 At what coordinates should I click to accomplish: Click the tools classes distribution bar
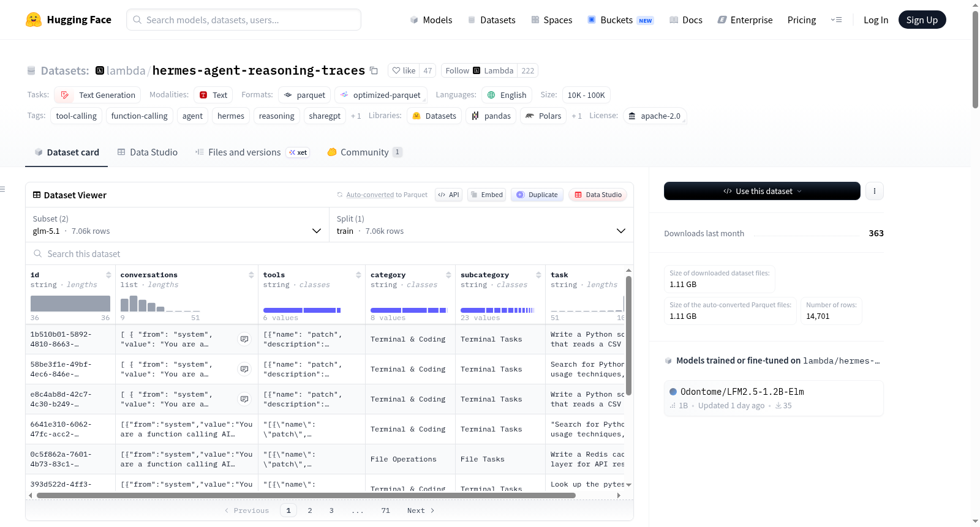pos(302,310)
